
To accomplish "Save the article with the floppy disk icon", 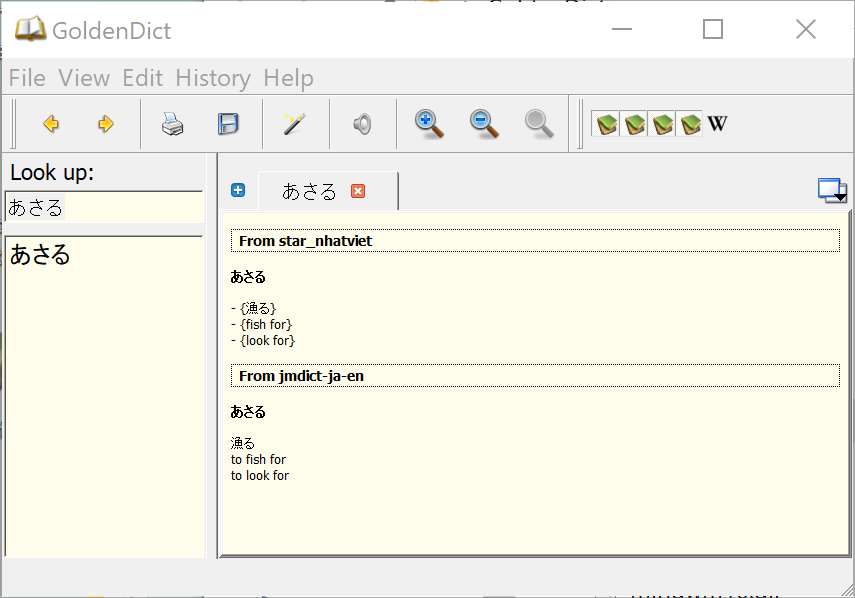I will pyautogui.click(x=228, y=124).
